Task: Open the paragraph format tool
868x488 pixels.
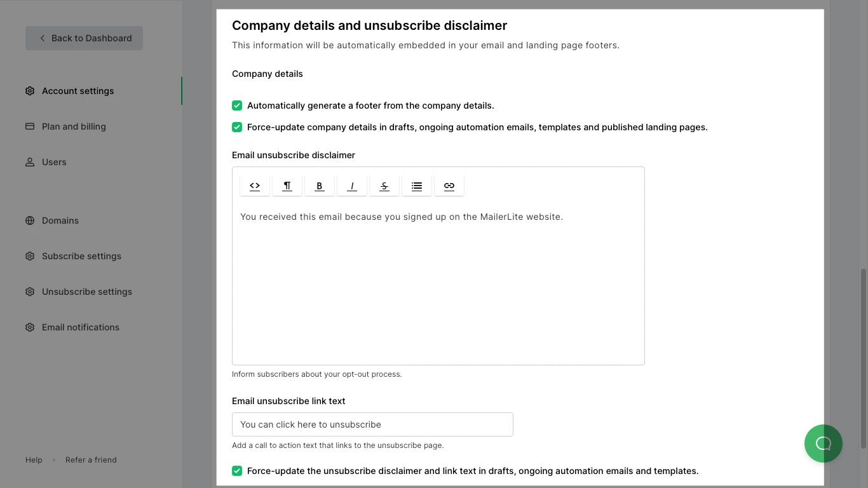Action: tap(287, 186)
